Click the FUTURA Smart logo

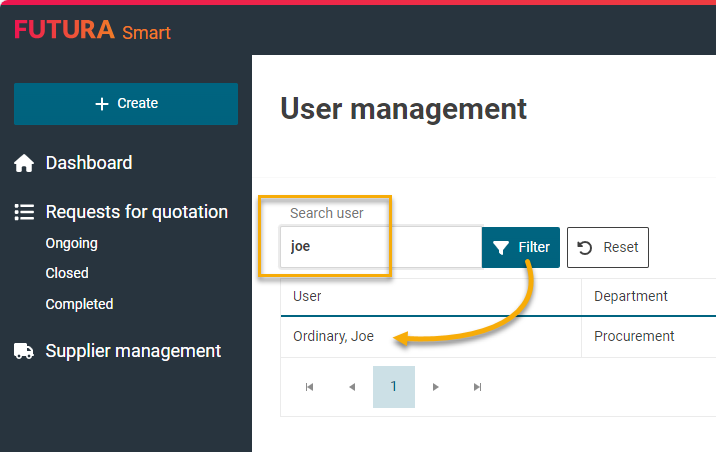pos(92,31)
